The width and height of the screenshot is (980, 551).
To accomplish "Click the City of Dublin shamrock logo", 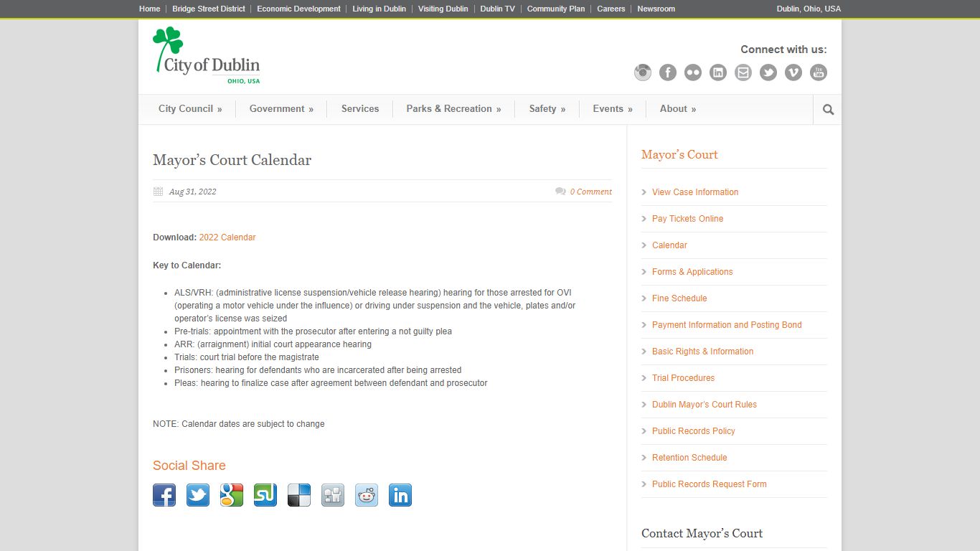I will pos(207,55).
